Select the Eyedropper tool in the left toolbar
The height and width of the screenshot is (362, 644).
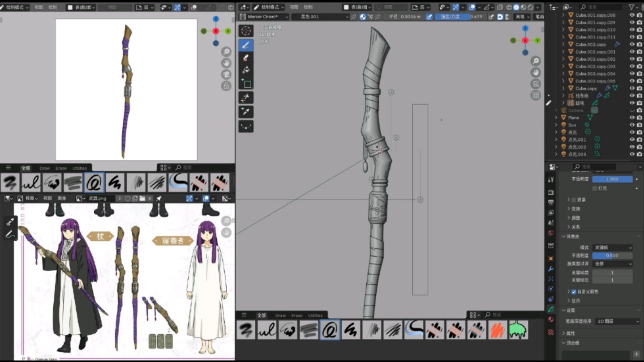pos(245,112)
